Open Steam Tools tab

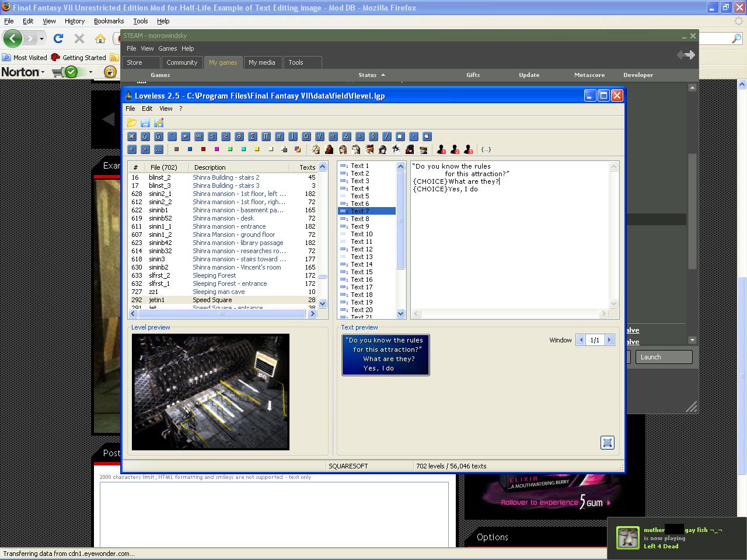(x=302, y=62)
